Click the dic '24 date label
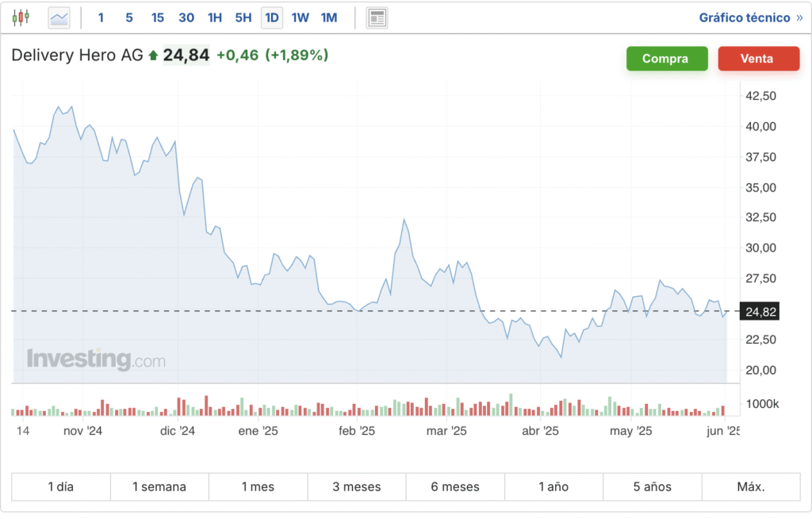Viewport: 812px width, 519px height. tap(178, 431)
